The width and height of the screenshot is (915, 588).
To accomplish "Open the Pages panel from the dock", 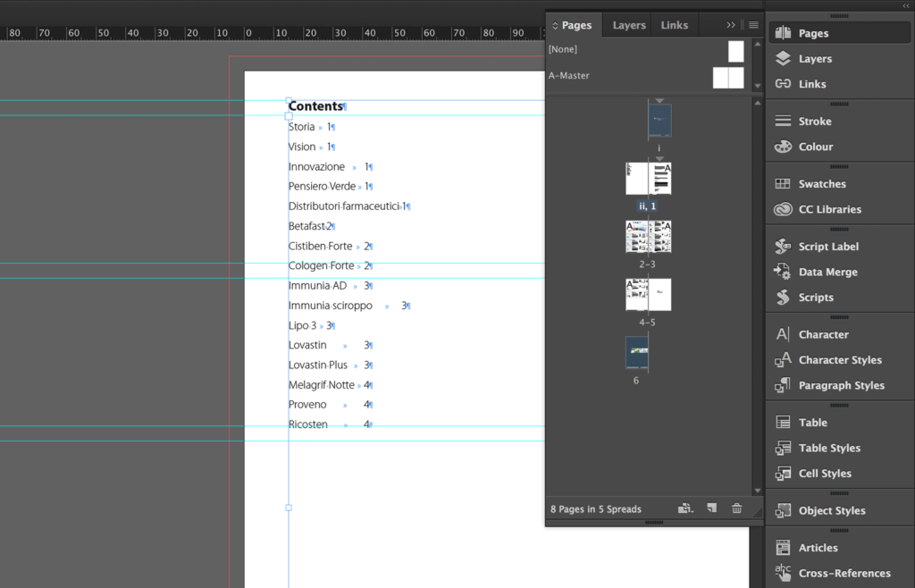I will 839,33.
